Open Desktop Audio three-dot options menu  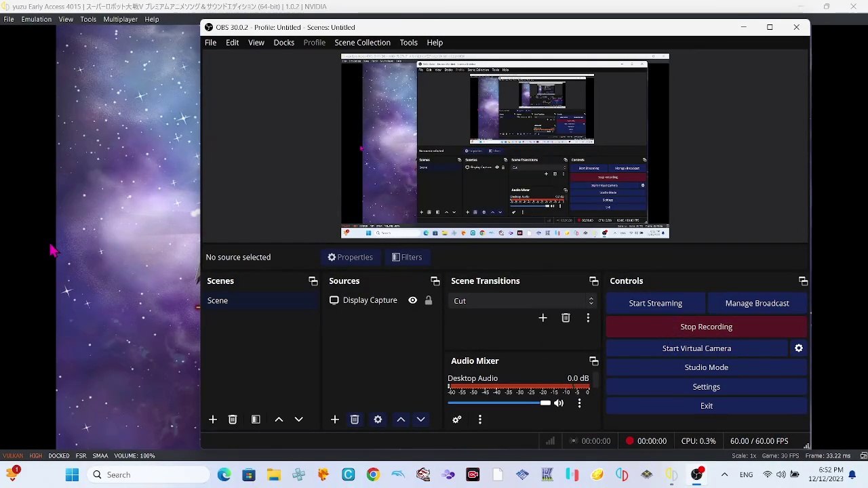tap(579, 403)
